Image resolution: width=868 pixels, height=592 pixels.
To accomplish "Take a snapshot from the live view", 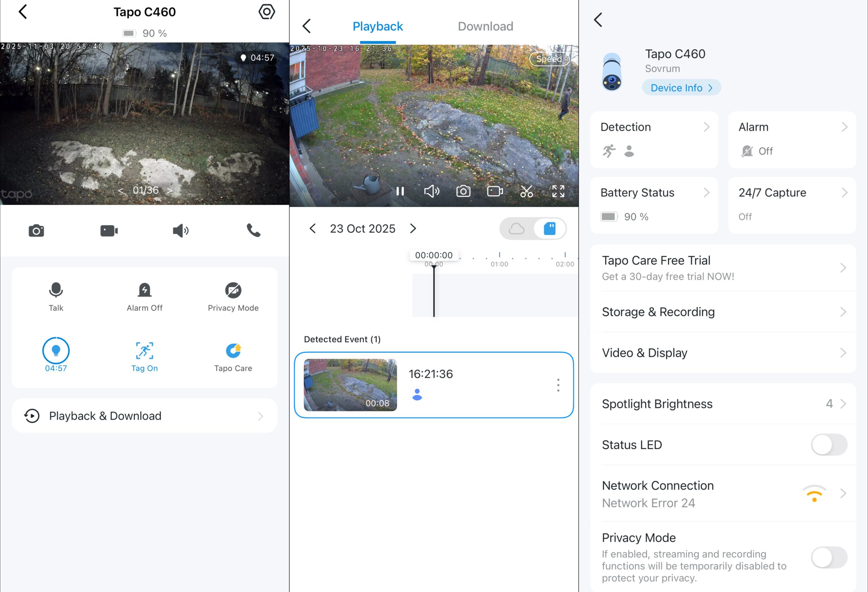I will (x=36, y=231).
